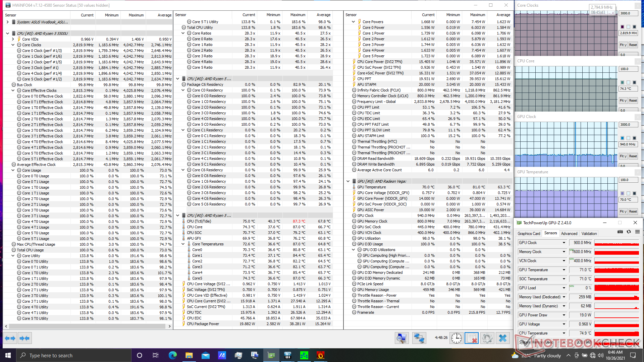
Task: Open GPU-Z hamburger menu icon
Action: [x=637, y=232]
